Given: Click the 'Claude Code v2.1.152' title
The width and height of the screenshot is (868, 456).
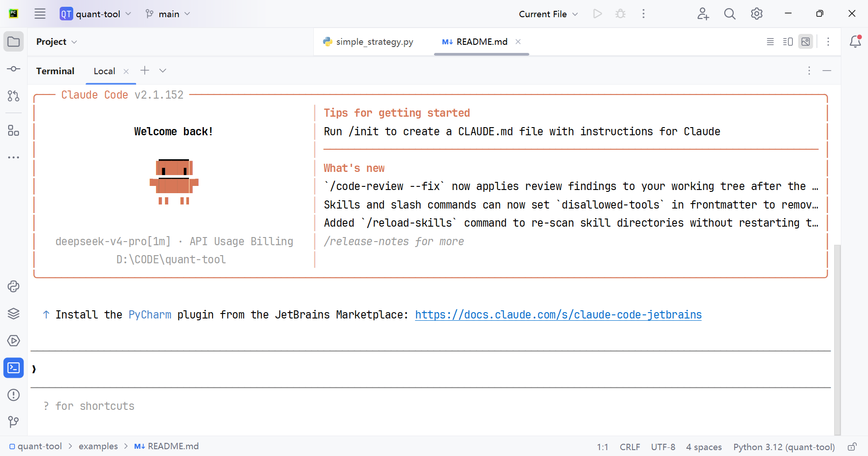Looking at the screenshot, I should 122,95.
